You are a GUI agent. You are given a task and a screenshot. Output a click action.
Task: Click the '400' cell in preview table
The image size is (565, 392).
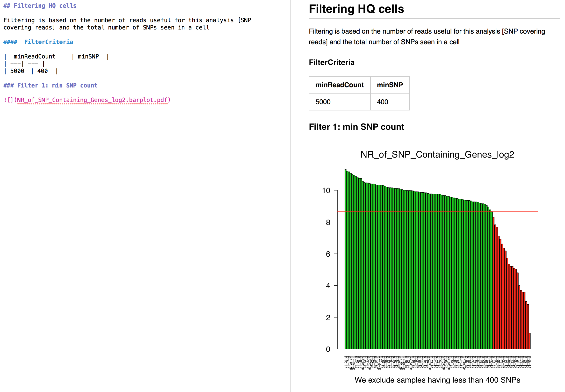tap(390, 102)
